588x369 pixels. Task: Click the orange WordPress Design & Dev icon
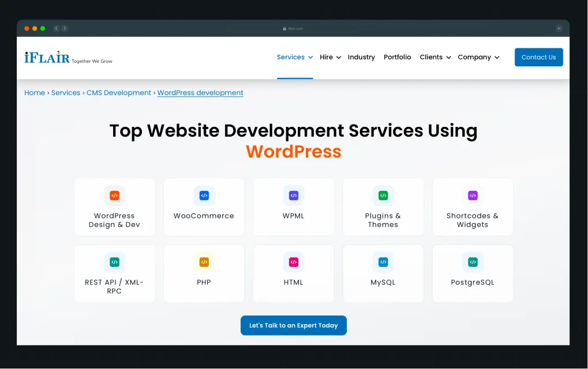[114, 195]
